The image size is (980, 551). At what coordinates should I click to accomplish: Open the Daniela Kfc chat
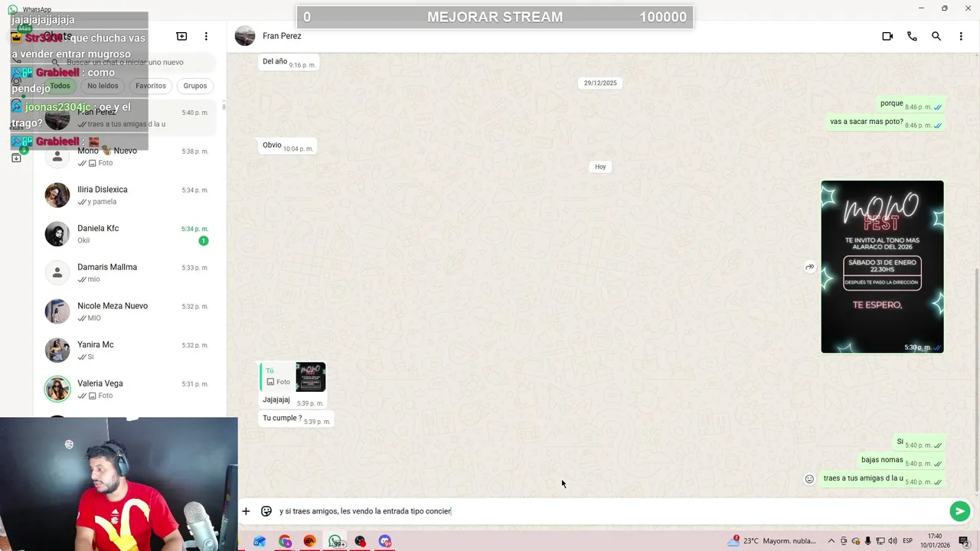pos(127,234)
